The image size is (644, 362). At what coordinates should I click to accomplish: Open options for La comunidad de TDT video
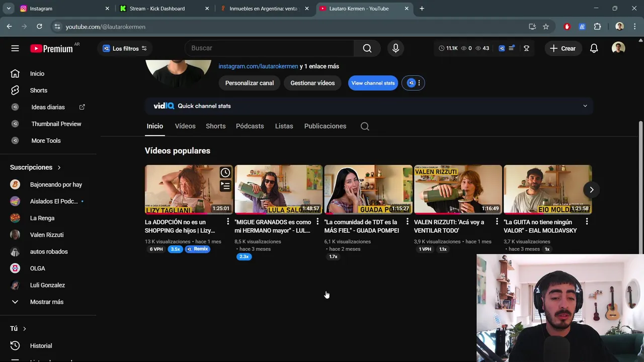(408, 222)
